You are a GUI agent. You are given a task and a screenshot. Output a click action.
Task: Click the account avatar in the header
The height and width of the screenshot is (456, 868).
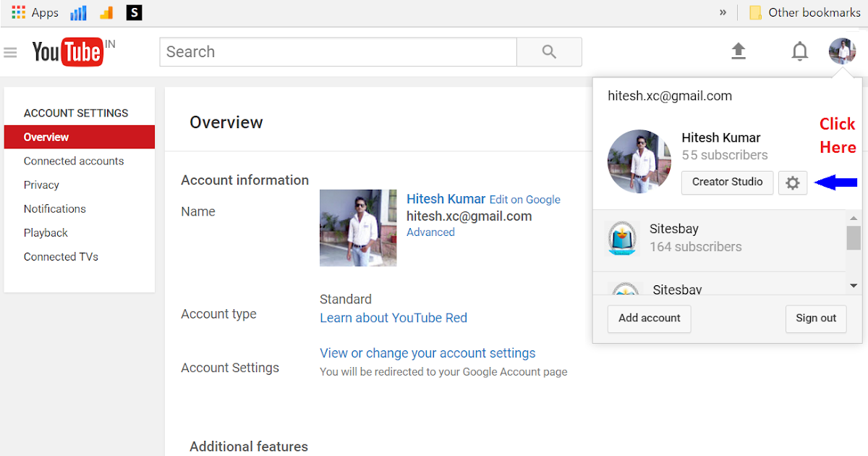[x=842, y=51]
